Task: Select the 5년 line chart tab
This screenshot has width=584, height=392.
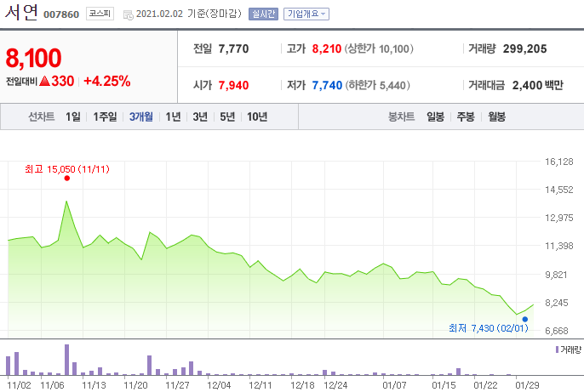Action: click(227, 116)
